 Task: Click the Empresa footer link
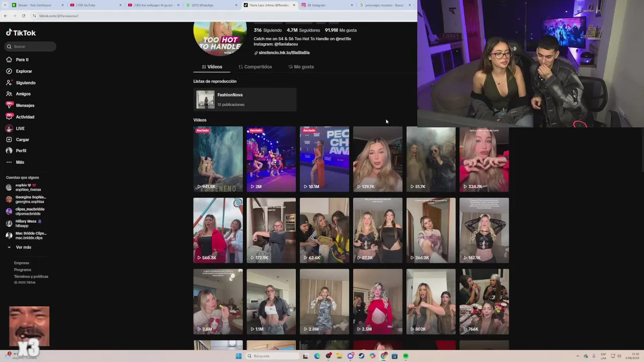point(22,263)
